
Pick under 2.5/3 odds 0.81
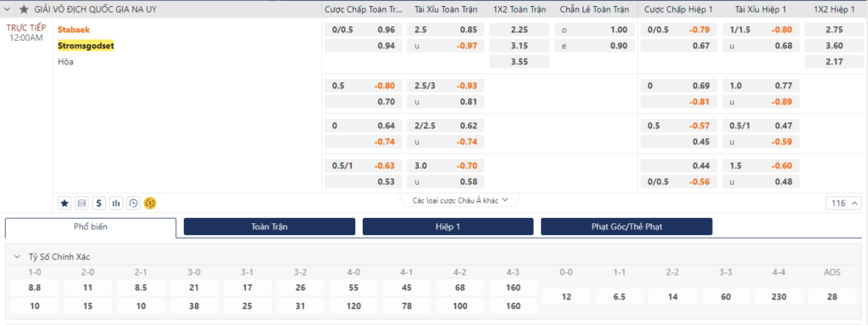tap(446, 102)
